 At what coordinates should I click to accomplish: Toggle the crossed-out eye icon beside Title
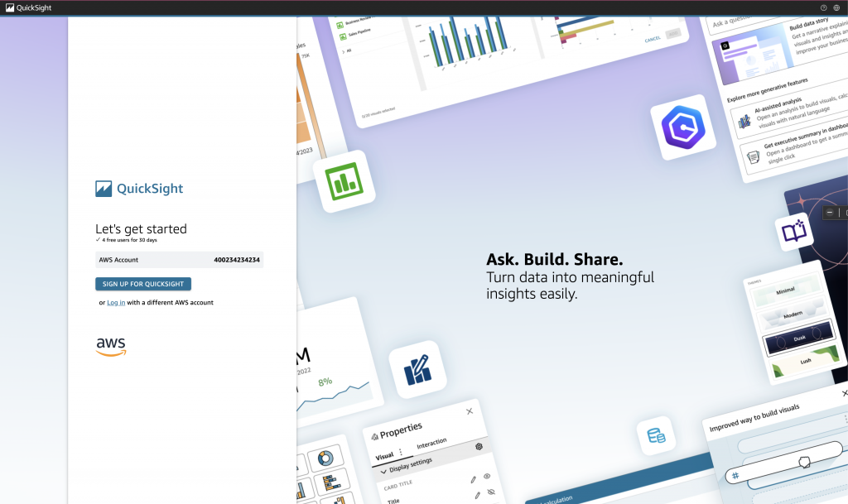(490, 492)
